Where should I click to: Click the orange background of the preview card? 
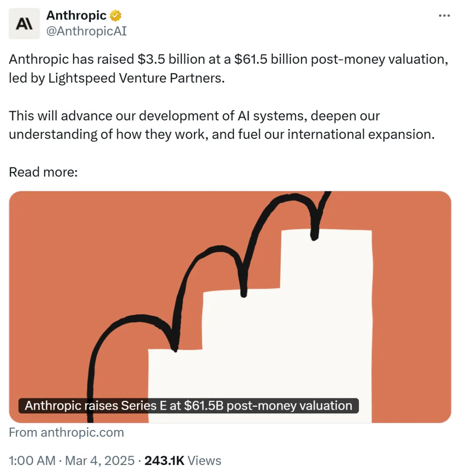click(410, 304)
